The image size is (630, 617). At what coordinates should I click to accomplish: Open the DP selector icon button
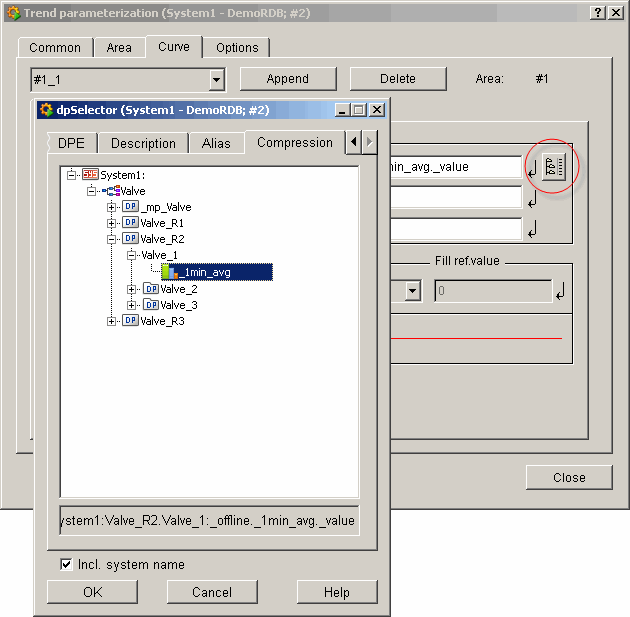[554, 167]
